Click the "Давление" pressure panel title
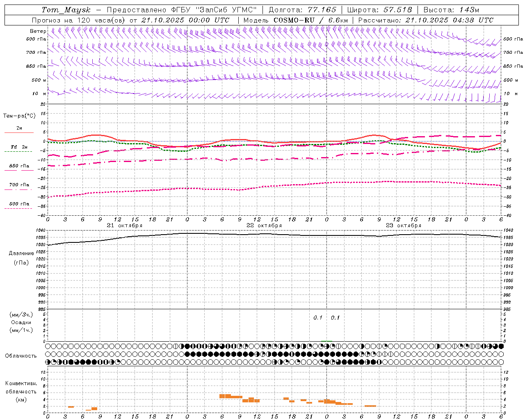Viewport: 525px width, 420px height. [x=21, y=253]
